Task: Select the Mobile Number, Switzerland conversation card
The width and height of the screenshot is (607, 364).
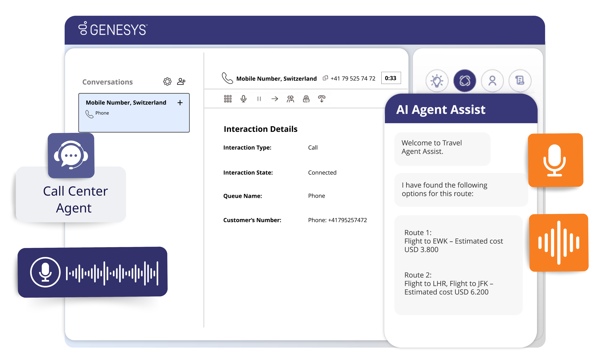Action: pyautogui.click(x=134, y=113)
